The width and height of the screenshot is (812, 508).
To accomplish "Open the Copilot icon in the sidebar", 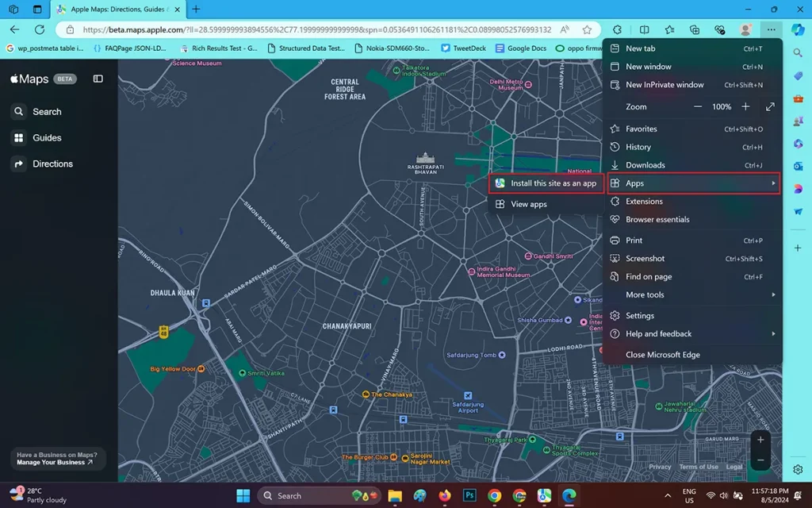I will [x=798, y=29].
